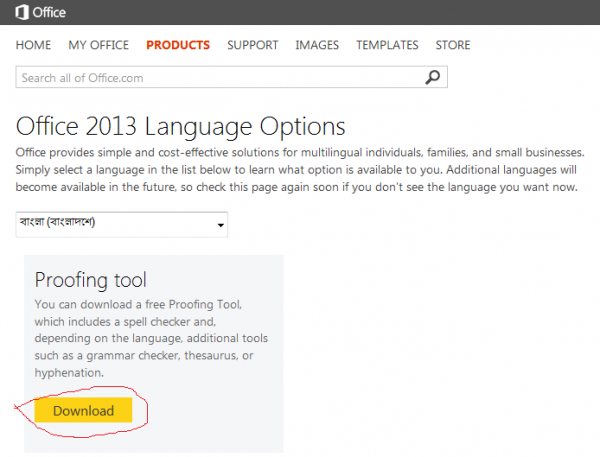Click the search magnifier icon

[433, 77]
